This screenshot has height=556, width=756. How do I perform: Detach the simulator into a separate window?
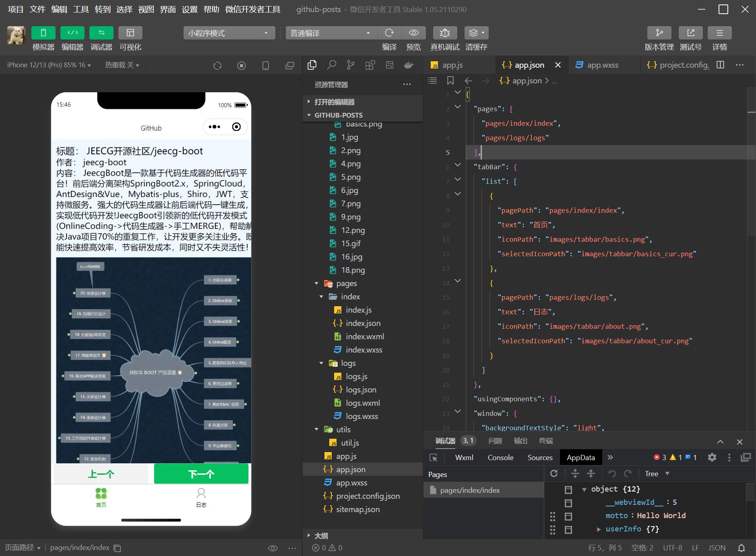tap(290, 65)
